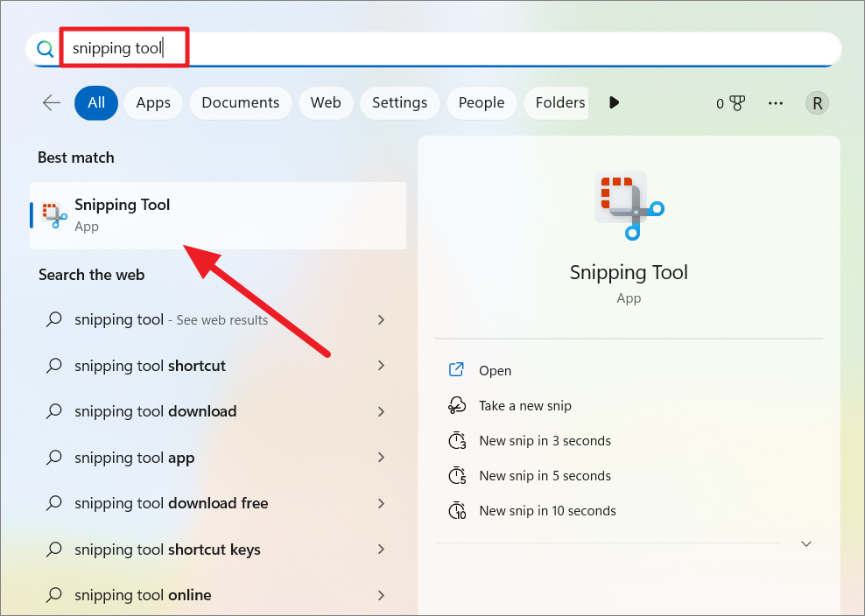Choose New snip in 3 seconds
Screen dimensions: 865x616
(x=545, y=441)
